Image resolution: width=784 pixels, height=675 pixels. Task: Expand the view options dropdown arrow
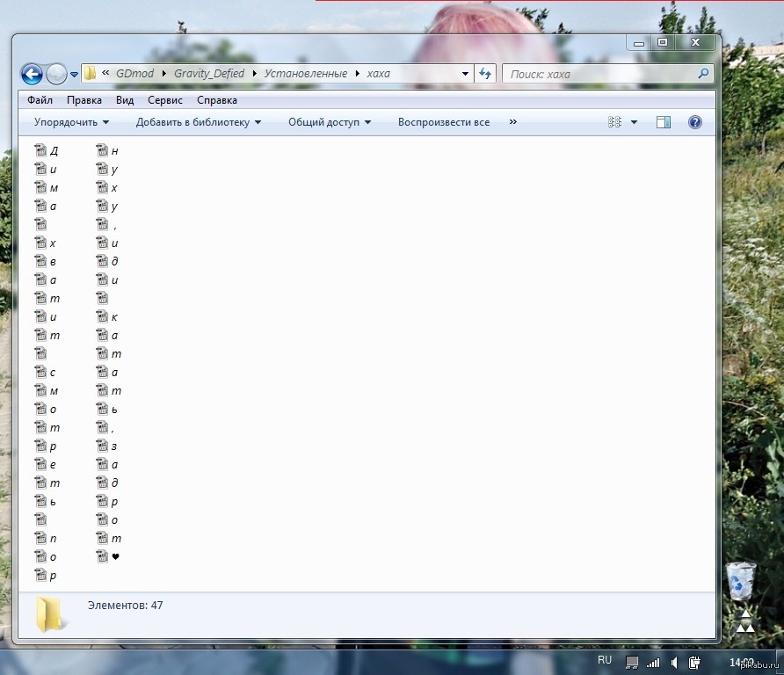tap(635, 122)
